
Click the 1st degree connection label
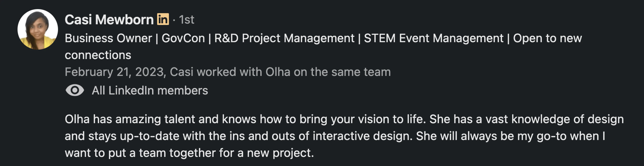click(x=186, y=20)
